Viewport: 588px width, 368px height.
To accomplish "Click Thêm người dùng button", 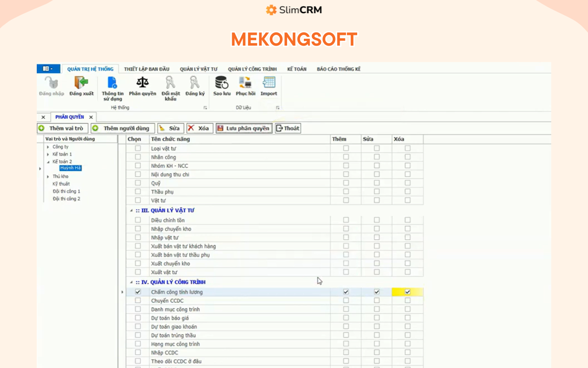I will [x=122, y=129].
